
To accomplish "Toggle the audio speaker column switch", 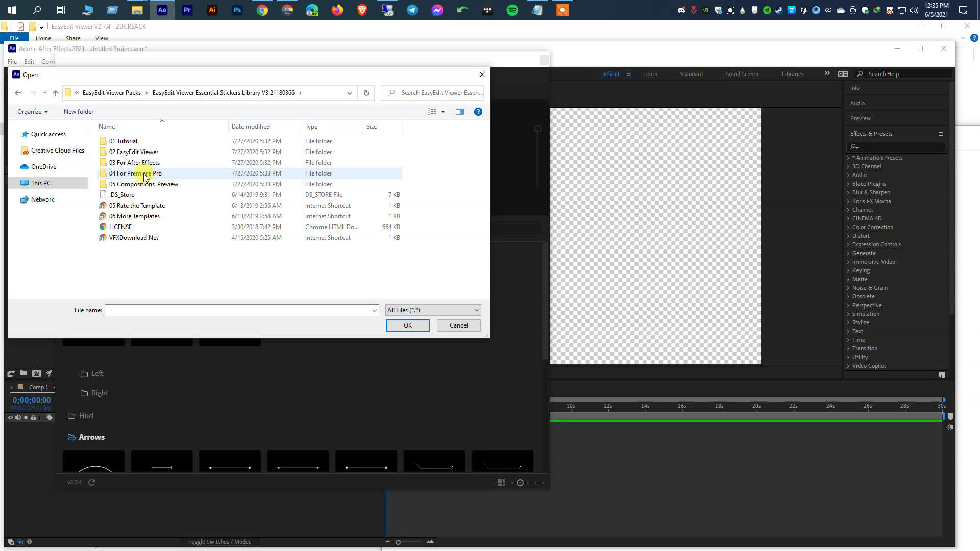I will coord(18,417).
